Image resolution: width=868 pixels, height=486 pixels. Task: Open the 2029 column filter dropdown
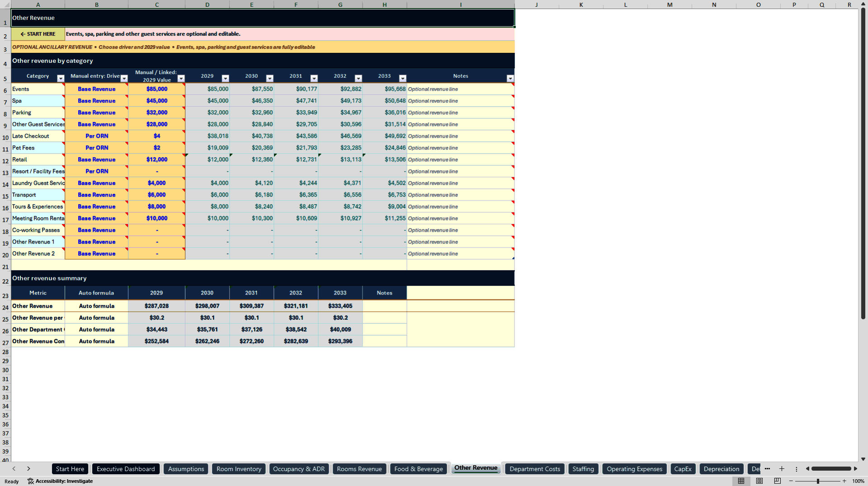click(x=225, y=79)
